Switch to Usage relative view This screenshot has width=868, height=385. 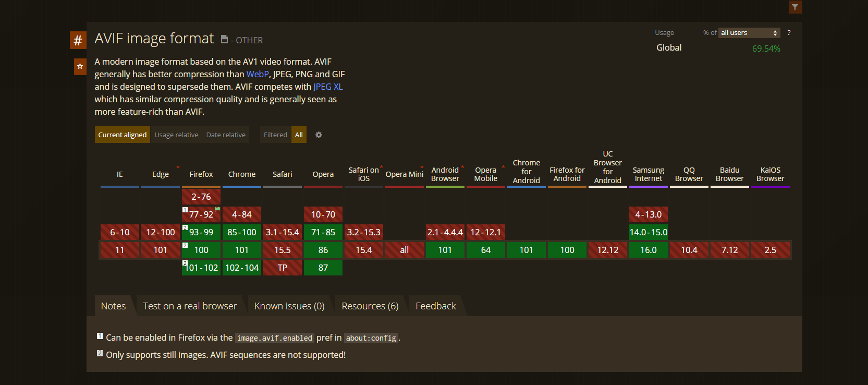click(176, 135)
